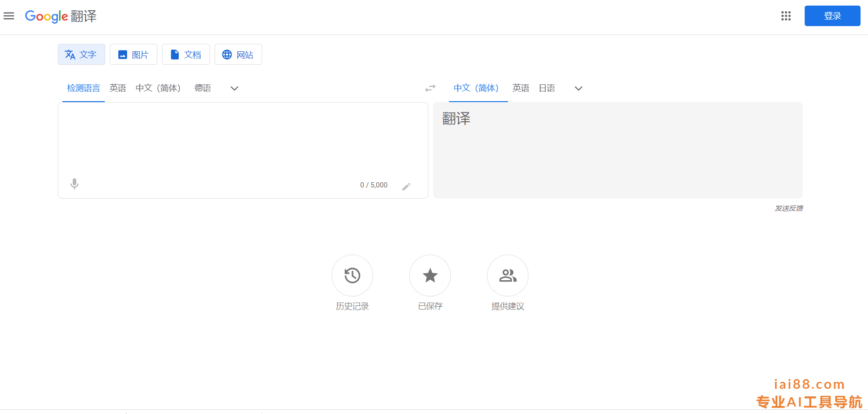Choose 英语 as source language
868x414 pixels.
[x=118, y=88]
